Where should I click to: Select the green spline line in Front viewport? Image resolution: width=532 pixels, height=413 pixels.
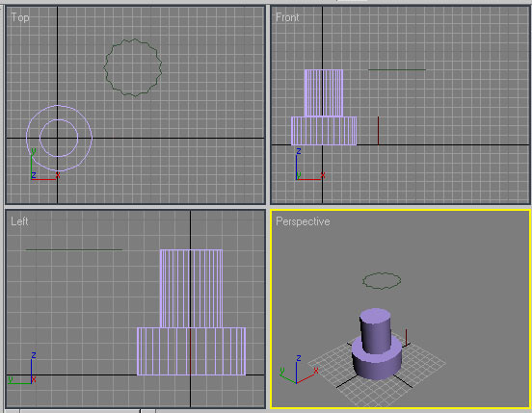[x=397, y=69]
